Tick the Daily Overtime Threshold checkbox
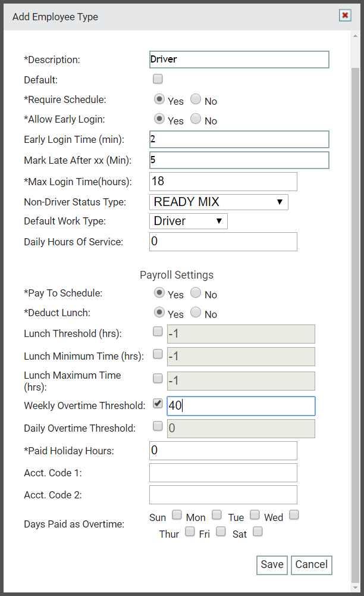The height and width of the screenshot is (596, 364). click(x=158, y=426)
